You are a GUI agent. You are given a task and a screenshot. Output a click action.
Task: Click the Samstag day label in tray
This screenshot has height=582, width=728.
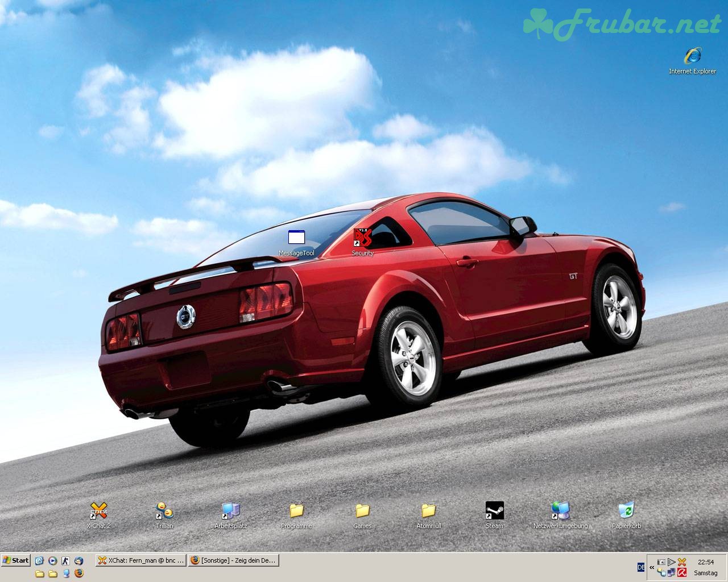coord(706,573)
